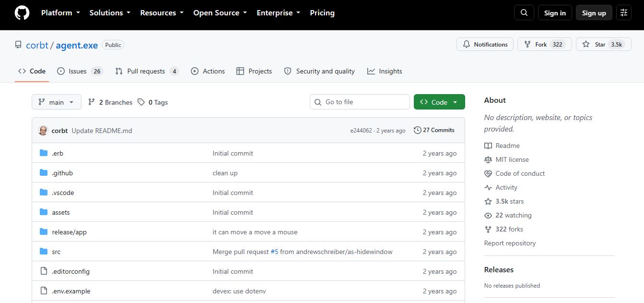Screen dimensions: 644x303
Task: Open the Pull requests tab
Action: click(147, 71)
